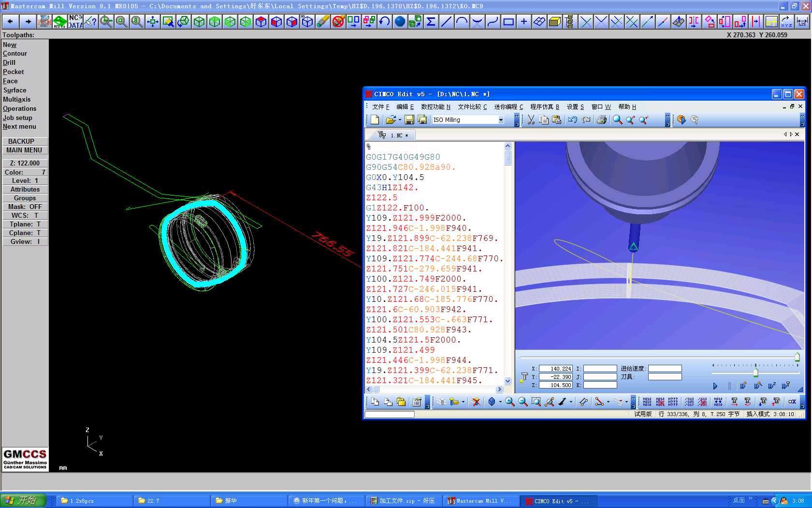Click the Pocket toolpath menu item

(14, 72)
